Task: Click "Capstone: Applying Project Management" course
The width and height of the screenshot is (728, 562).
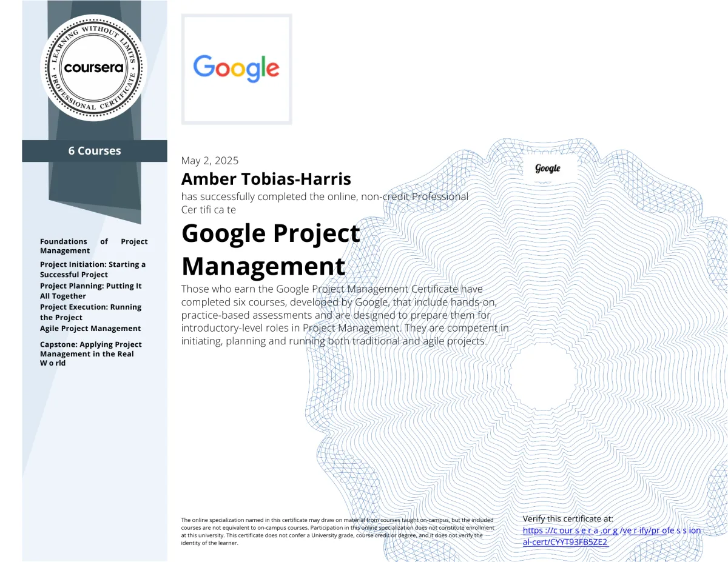Action: click(91, 353)
